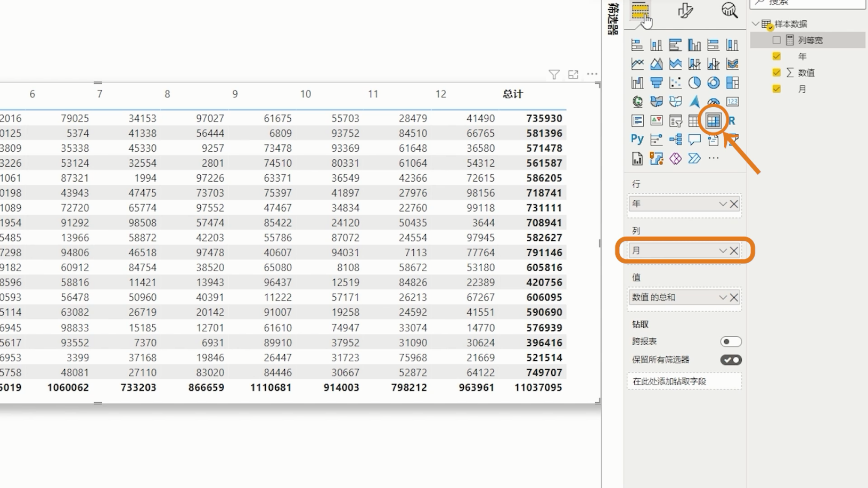
Task: Select the map globe visual icon
Action: (x=637, y=101)
